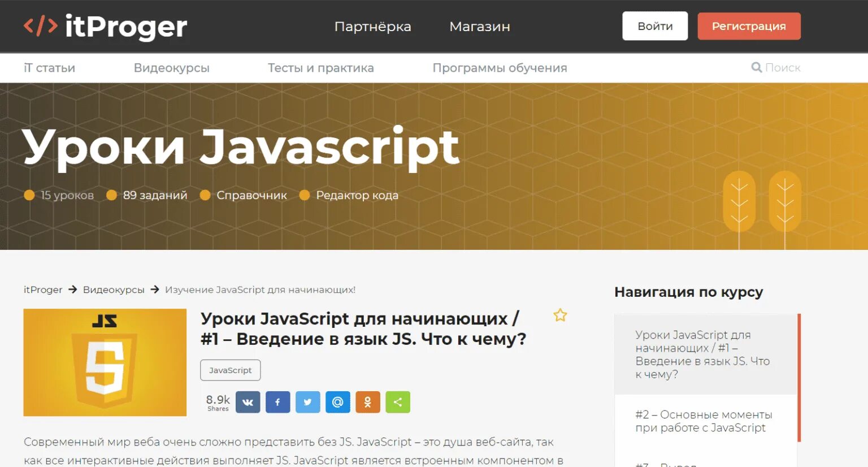
Task: Share lesson on VK
Action: (248, 402)
